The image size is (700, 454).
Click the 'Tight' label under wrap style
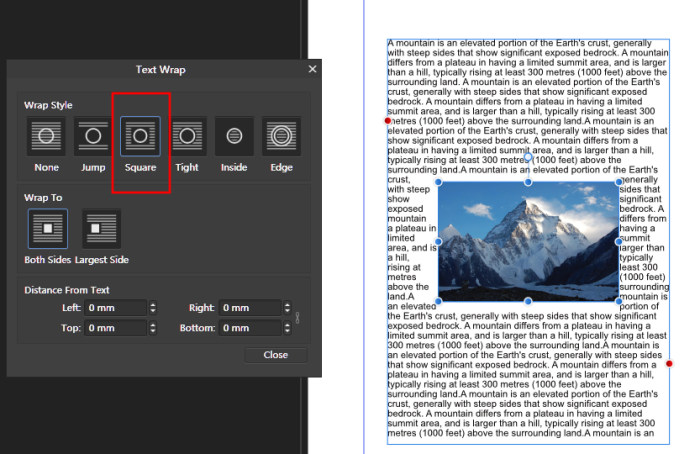coord(187,167)
